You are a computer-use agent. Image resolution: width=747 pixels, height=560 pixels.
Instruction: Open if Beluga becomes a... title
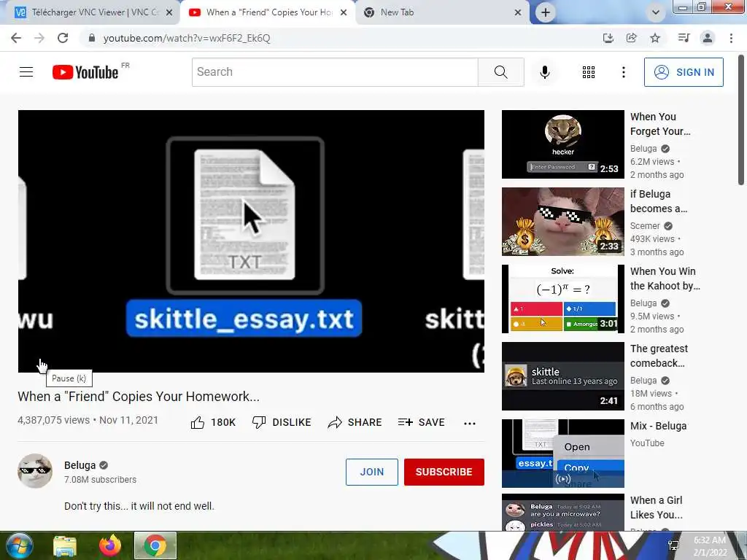click(x=659, y=201)
